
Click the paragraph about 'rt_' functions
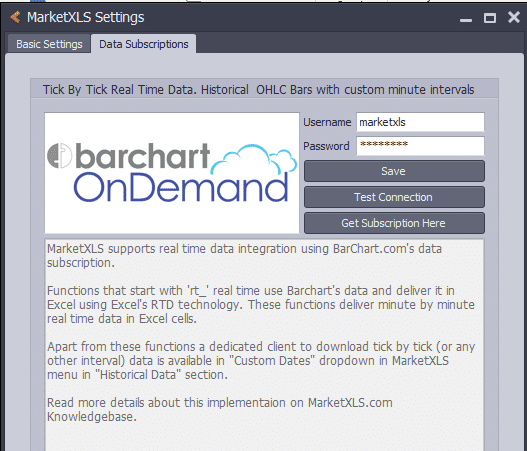click(x=260, y=304)
